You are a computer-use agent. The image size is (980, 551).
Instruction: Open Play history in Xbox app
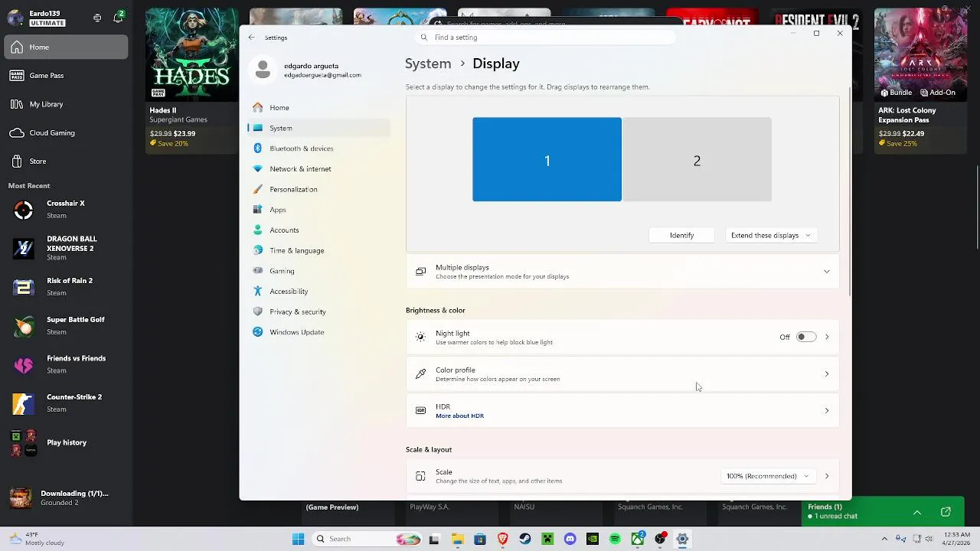[x=66, y=442]
